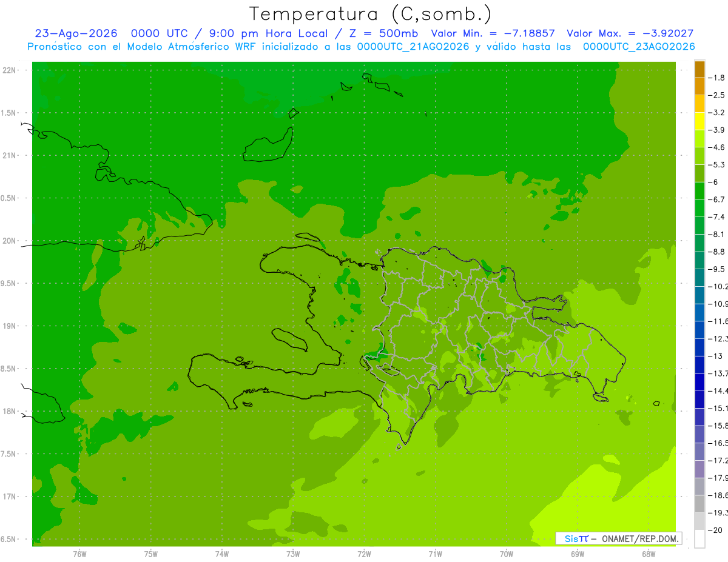Click the "-5.3" colorbar label
728x562 pixels.
(x=717, y=165)
